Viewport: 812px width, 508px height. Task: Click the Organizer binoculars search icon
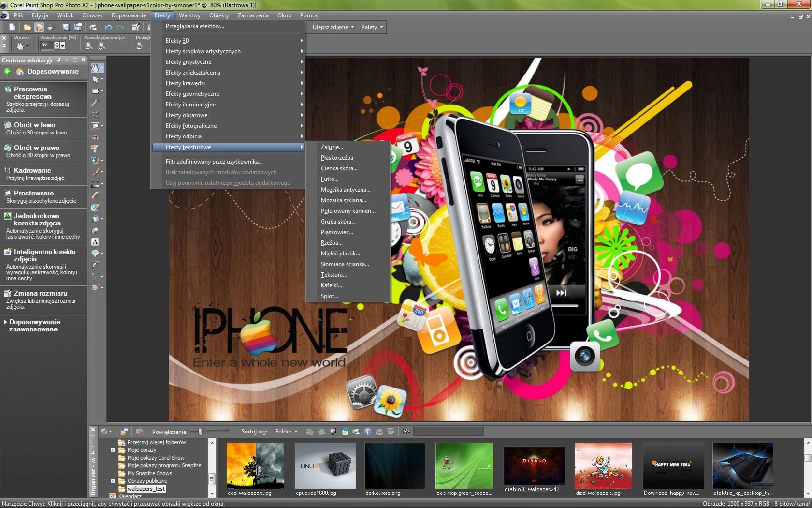pos(406,432)
